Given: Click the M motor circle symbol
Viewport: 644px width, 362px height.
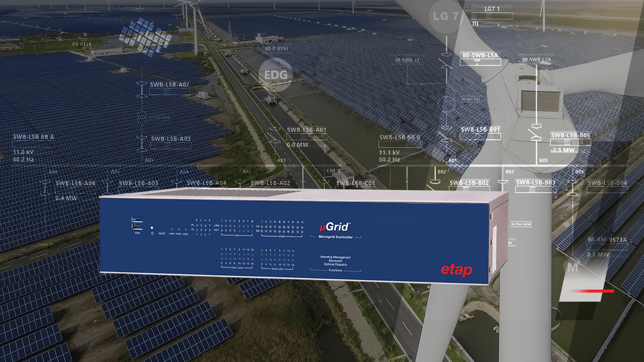Looking at the screenshot, I should point(573,267).
